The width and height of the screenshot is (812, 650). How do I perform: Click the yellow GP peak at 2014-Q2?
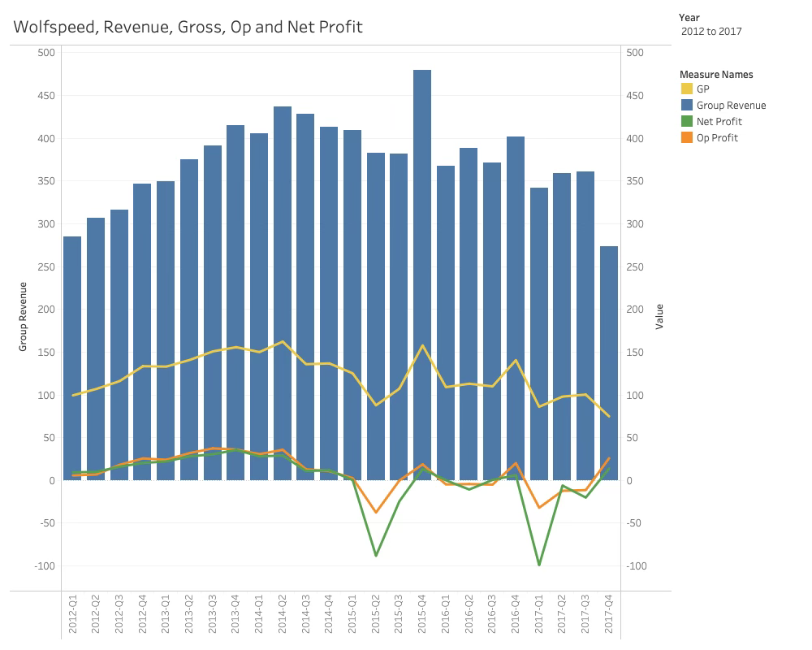click(x=283, y=341)
